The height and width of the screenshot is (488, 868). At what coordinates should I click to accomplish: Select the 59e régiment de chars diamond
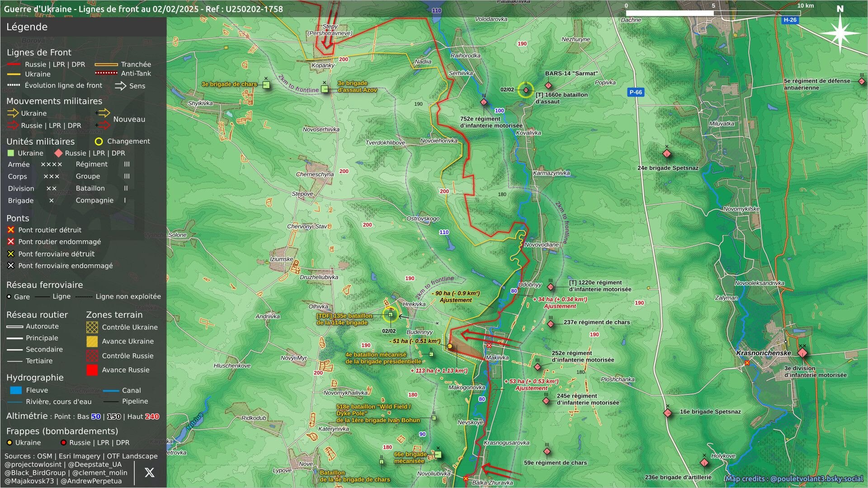point(547,451)
